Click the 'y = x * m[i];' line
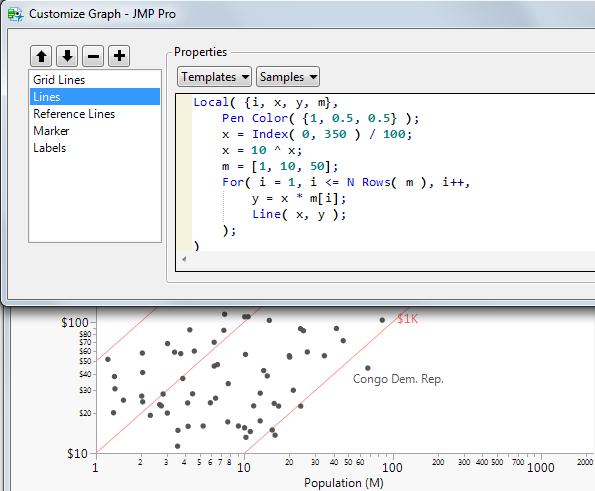This screenshot has height=491, width=595. click(299, 198)
